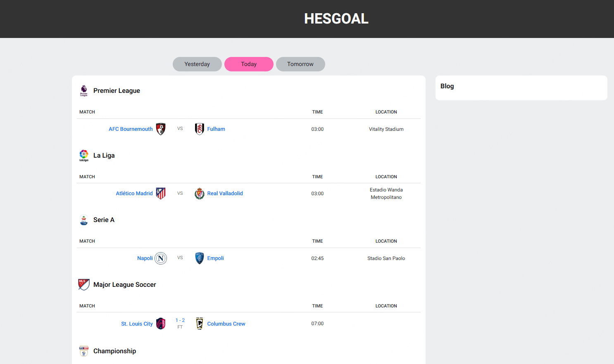Image resolution: width=614 pixels, height=364 pixels.
Task: Click the Fulham club crest icon
Action: (x=200, y=129)
